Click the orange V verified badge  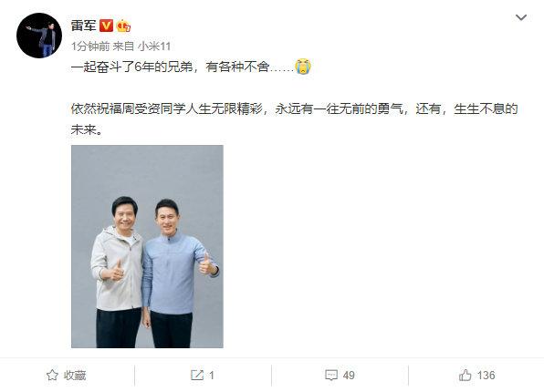(x=107, y=26)
